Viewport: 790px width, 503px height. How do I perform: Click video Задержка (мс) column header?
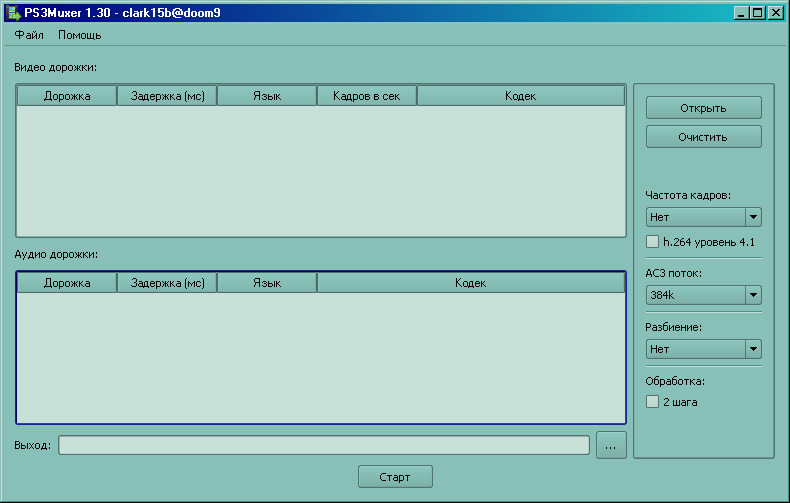click(x=167, y=96)
